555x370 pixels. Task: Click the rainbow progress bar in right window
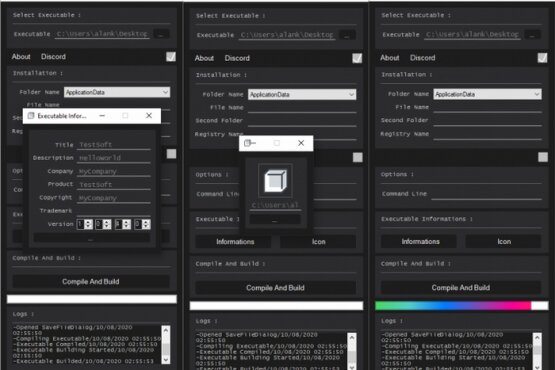(x=462, y=306)
